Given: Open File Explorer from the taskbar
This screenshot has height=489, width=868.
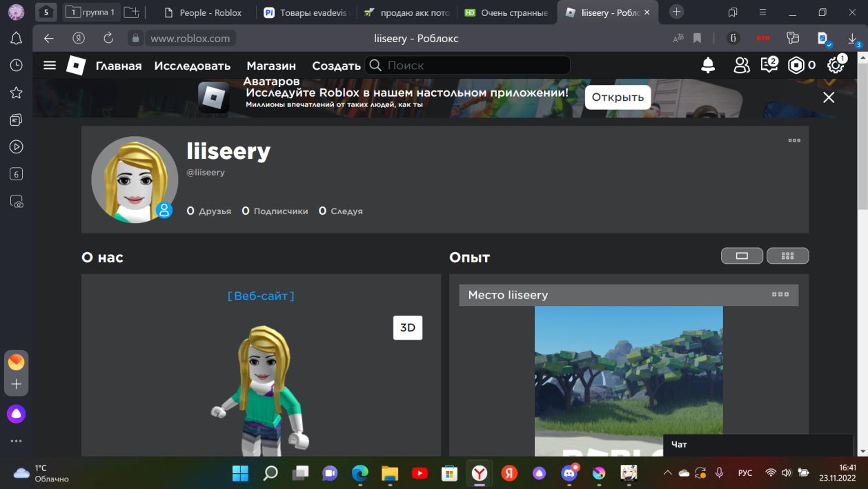Looking at the screenshot, I should point(390,473).
